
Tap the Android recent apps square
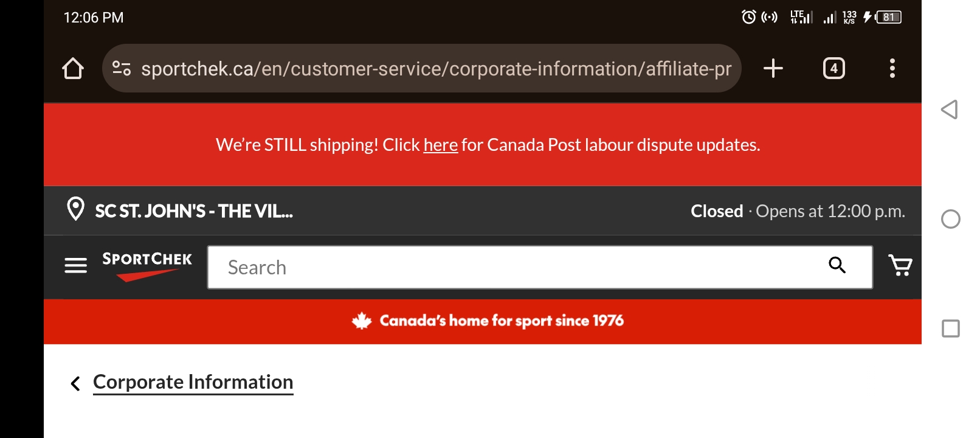coord(951,328)
